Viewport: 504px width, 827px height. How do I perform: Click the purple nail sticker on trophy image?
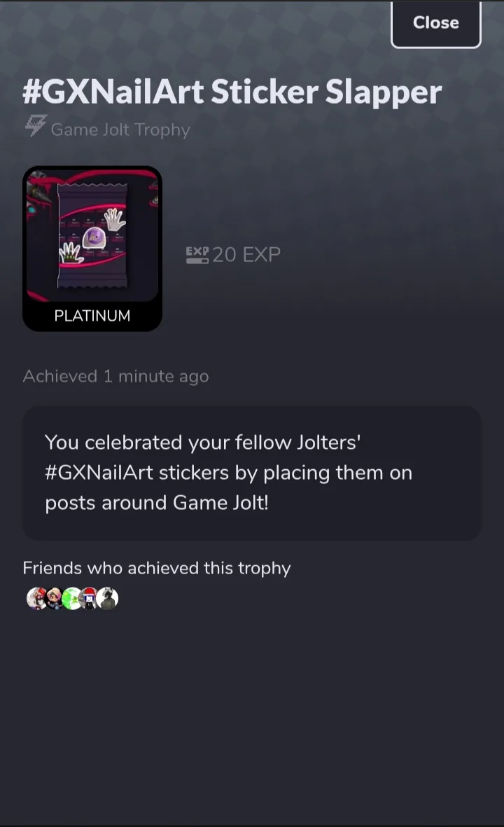click(94, 238)
